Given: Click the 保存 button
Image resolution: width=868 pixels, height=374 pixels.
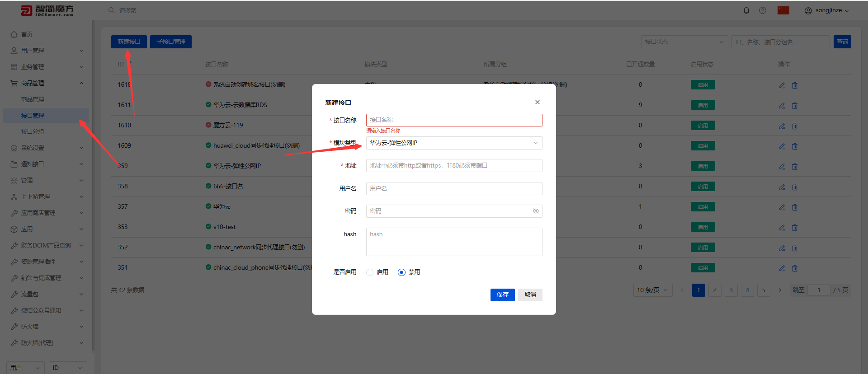Looking at the screenshot, I should click(502, 295).
